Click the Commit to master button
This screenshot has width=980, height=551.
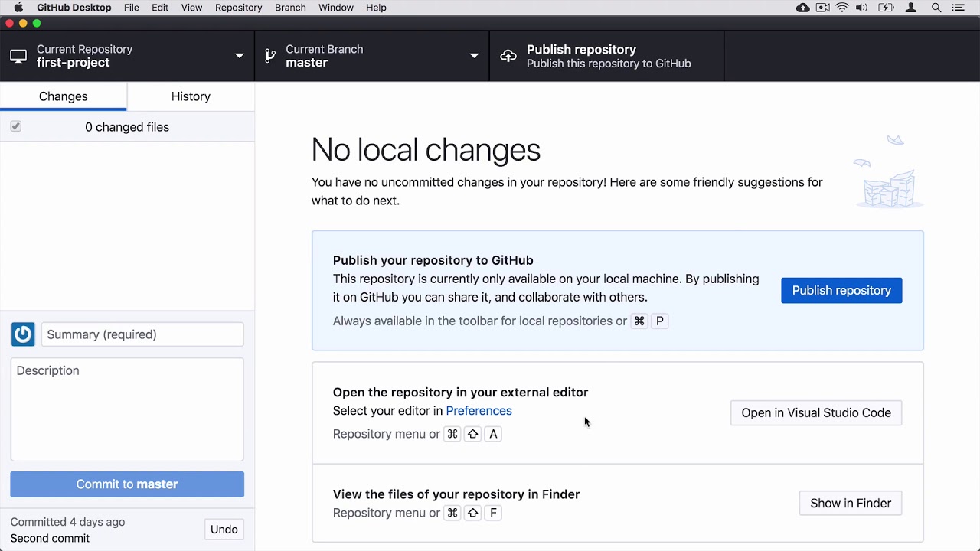coord(127,484)
